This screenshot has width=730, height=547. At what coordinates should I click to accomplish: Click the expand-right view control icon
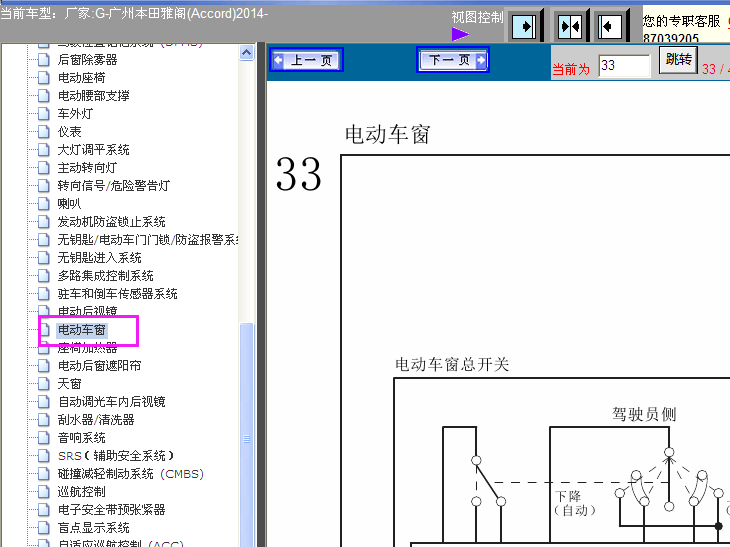[524, 27]
